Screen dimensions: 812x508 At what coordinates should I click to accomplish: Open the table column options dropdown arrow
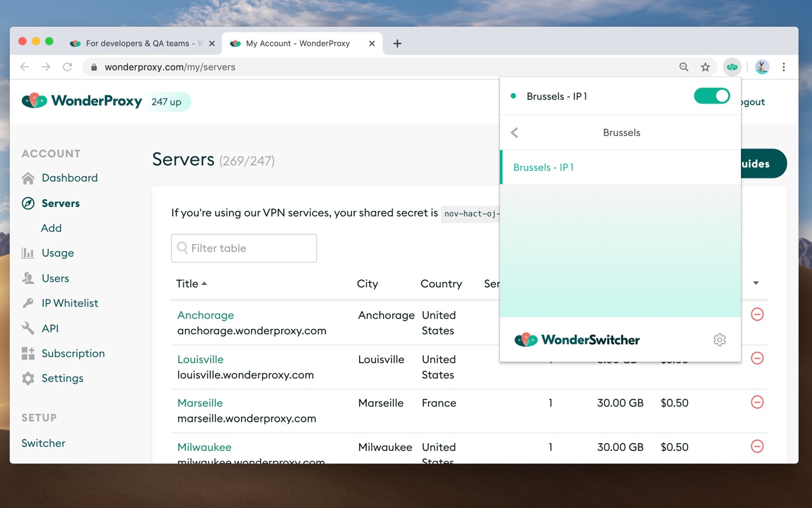pyautogui.click(x=756, y=283)
